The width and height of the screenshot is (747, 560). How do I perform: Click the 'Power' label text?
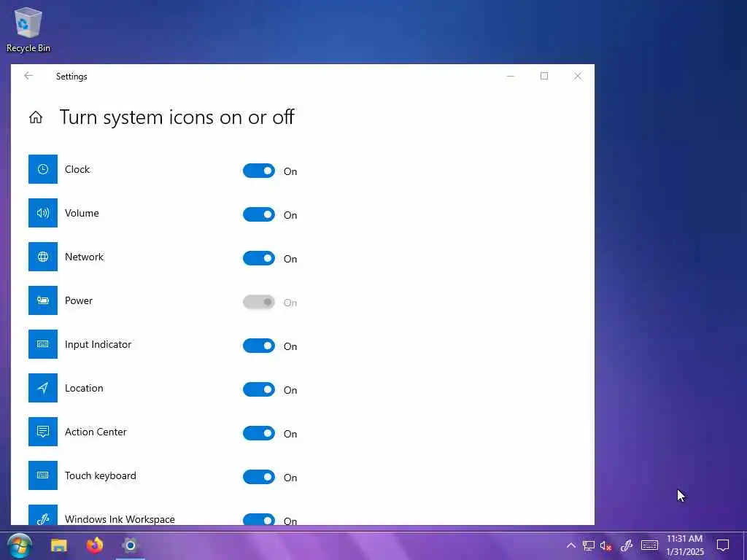79,301
